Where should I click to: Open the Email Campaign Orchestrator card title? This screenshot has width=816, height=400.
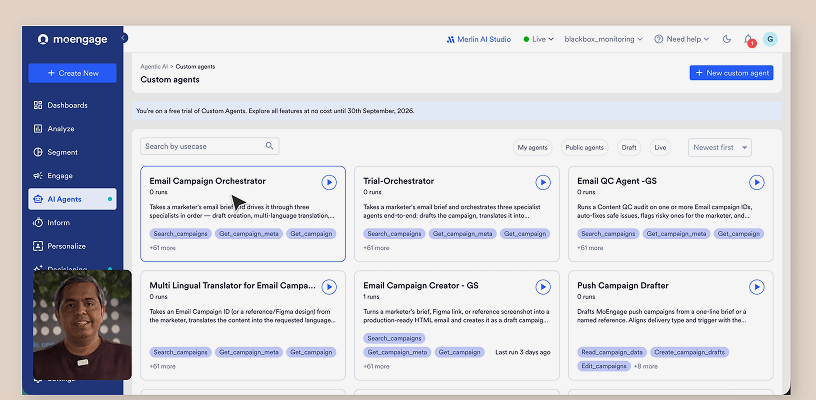pos(208,181)
